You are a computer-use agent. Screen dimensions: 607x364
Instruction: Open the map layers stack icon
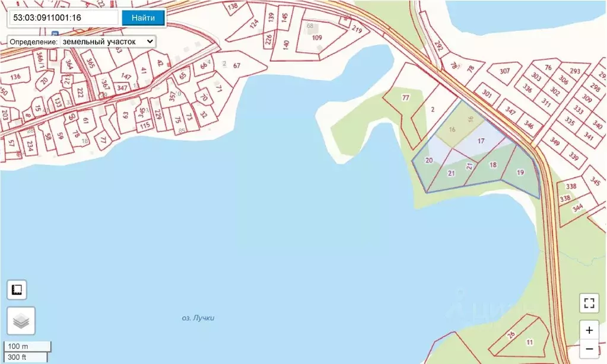tap(21, 321)
